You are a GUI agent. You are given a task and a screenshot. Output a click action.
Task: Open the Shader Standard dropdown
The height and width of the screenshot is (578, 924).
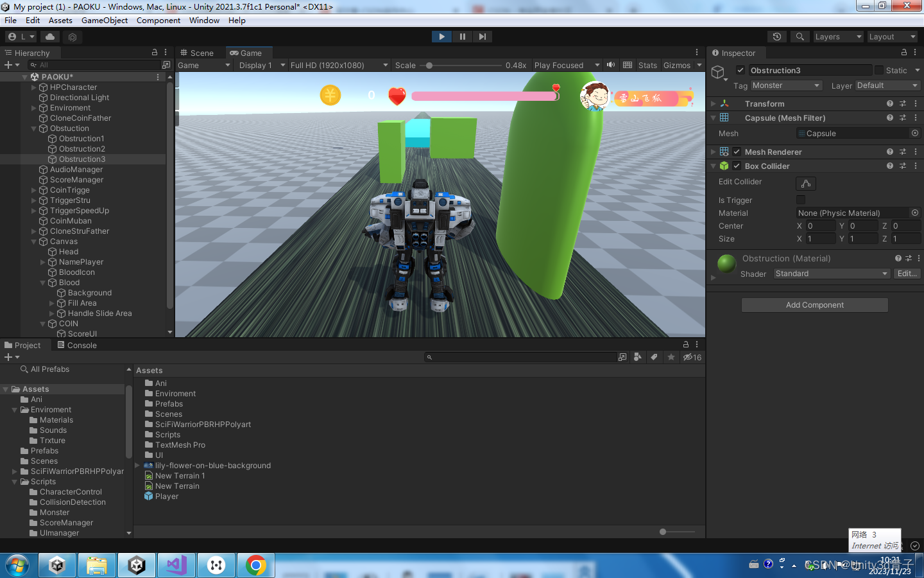[832, 274]
